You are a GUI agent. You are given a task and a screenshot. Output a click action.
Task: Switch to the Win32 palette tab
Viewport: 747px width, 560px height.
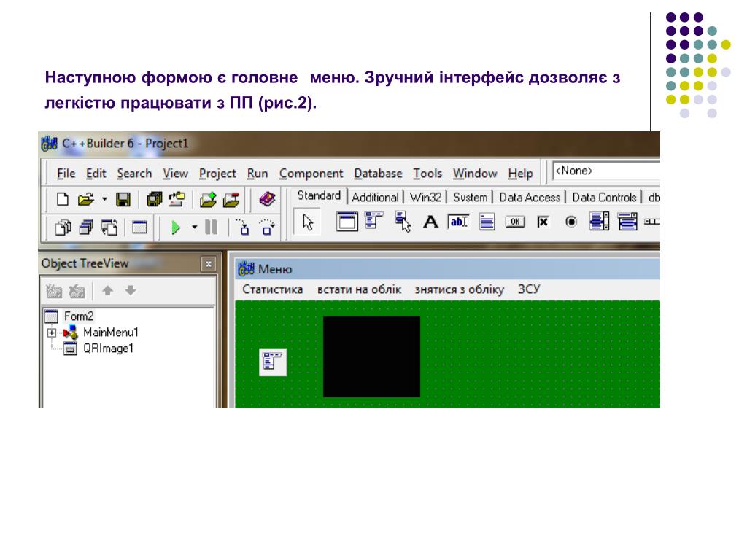(425, 198)
